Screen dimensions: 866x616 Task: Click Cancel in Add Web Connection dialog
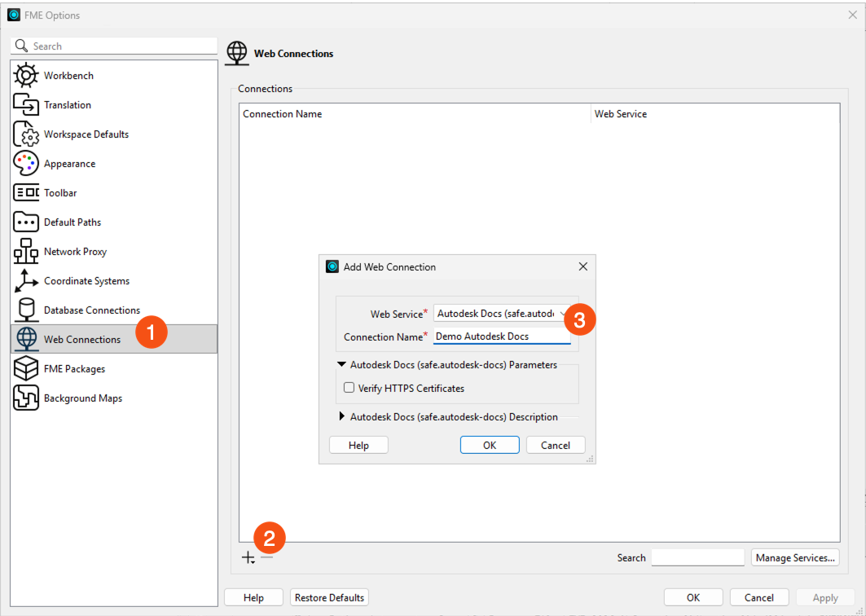click(x=555, y=445)
